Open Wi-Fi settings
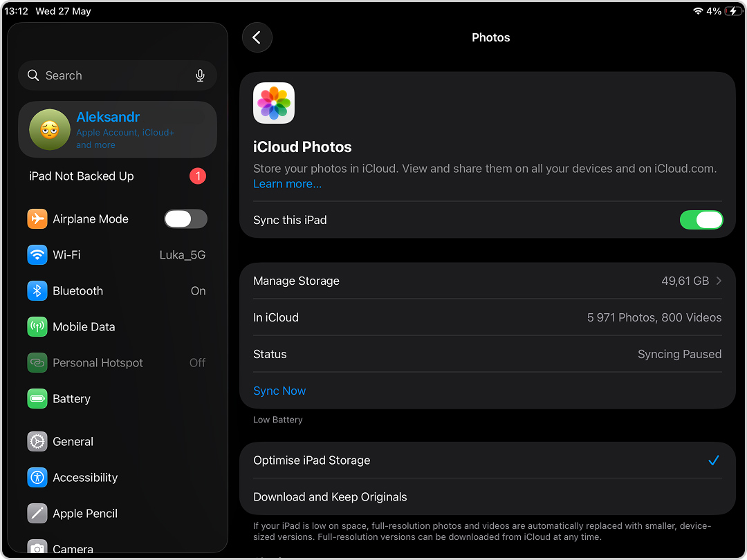Viewport: 747px width, 560px height. (x=117, y=254)
